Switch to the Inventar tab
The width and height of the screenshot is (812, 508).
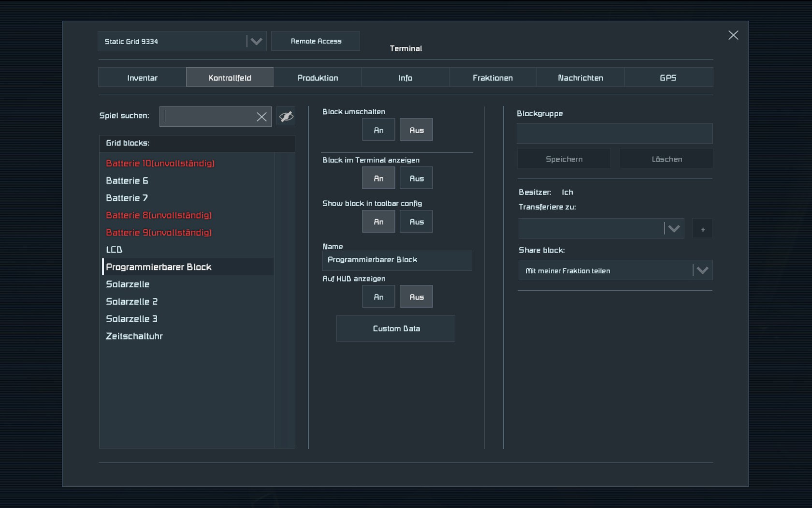(142, 78)
